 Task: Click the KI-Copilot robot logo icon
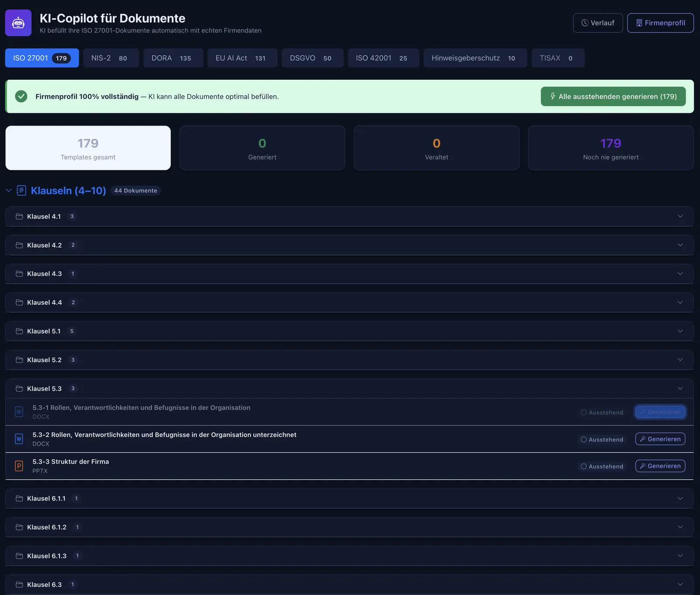point(18,23)
